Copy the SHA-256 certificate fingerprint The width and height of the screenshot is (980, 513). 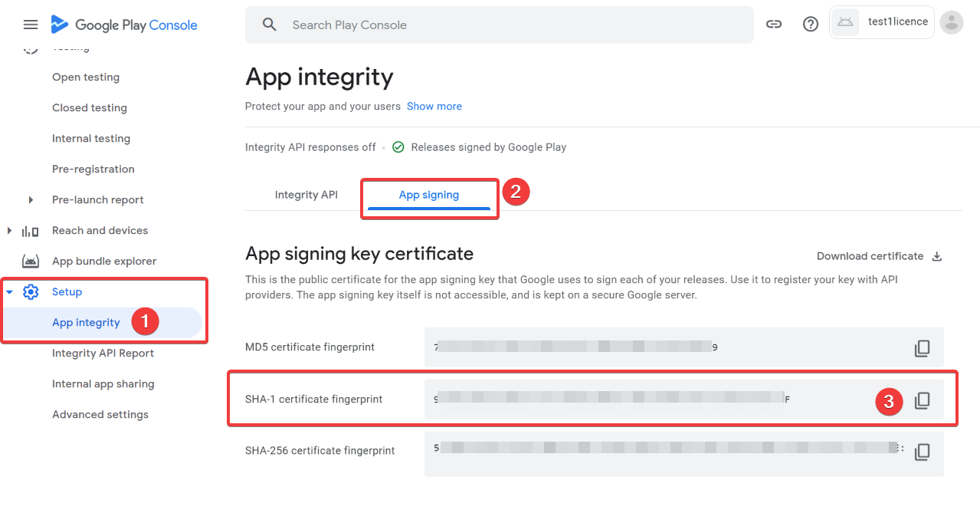coord(922,452)
